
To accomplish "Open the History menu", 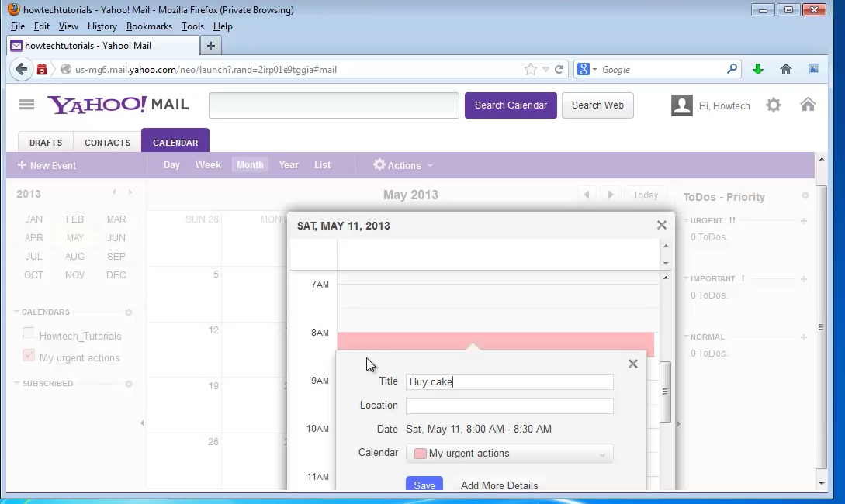I will click(x=102, y=26).
